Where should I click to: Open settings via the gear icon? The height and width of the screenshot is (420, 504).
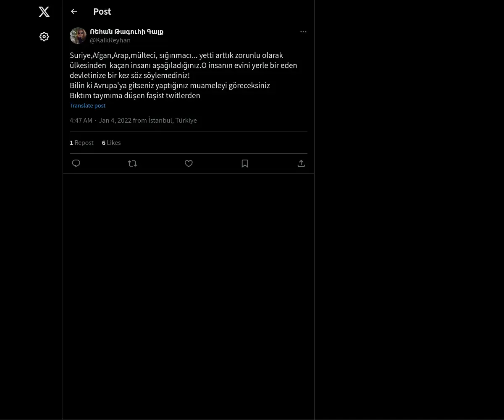click(44, 37)
